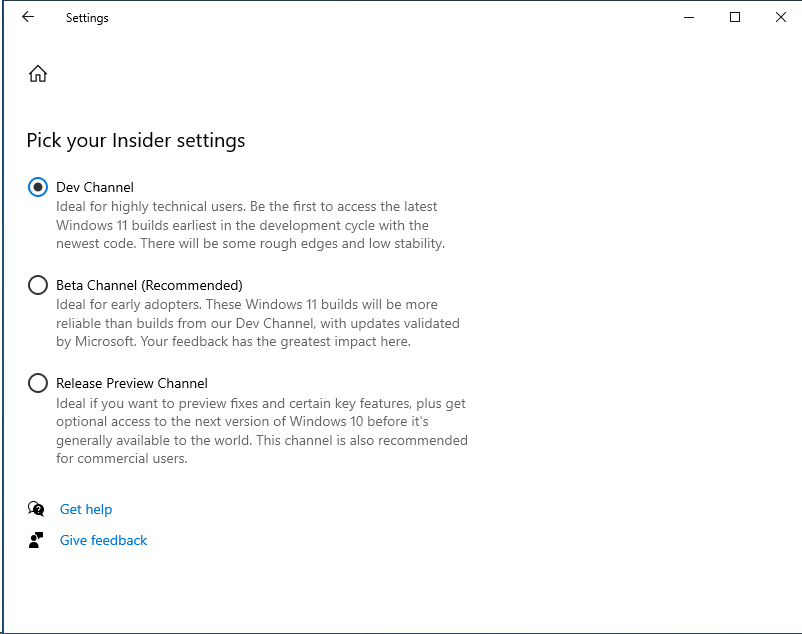802x634 pixels.
Task: Click the Beta Channel (Recommended) label
Action: point(149,285)
